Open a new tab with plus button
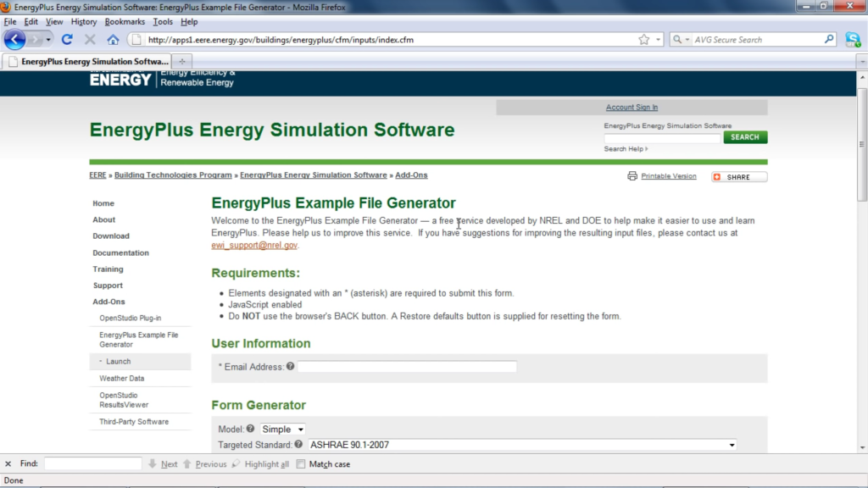Image resolution: width=868 pixels, height=488 pixels. pos(181,61)
